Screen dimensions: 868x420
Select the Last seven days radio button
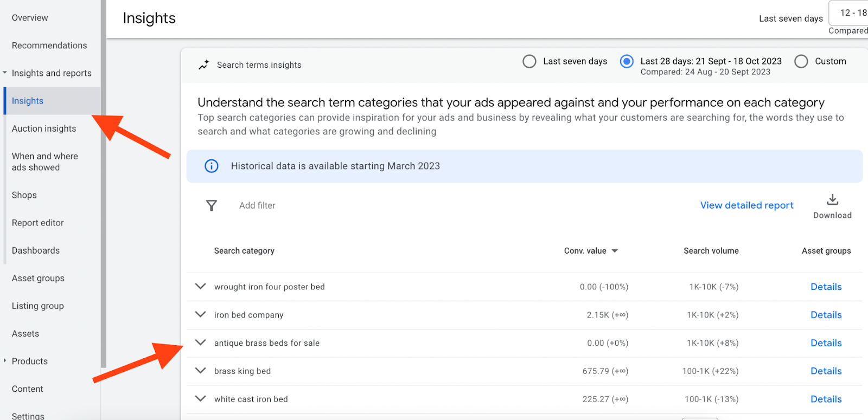[529, 61]
